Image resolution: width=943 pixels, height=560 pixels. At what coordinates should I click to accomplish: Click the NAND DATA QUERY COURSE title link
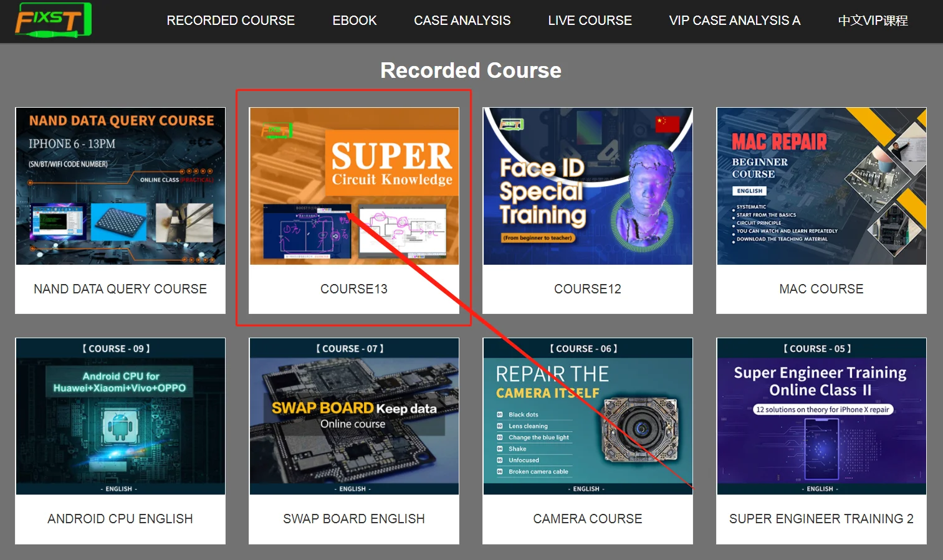point(120,289)
